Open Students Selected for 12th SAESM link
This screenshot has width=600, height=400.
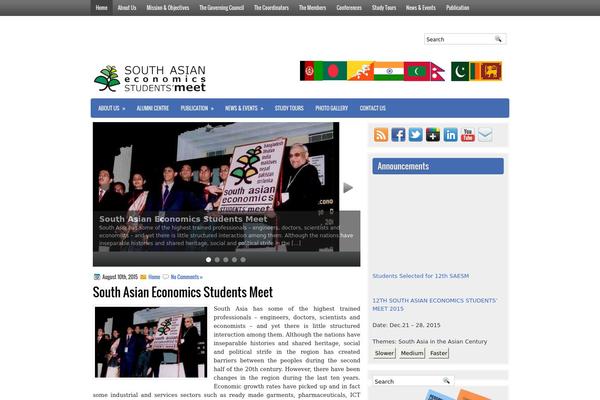[421, 276]
